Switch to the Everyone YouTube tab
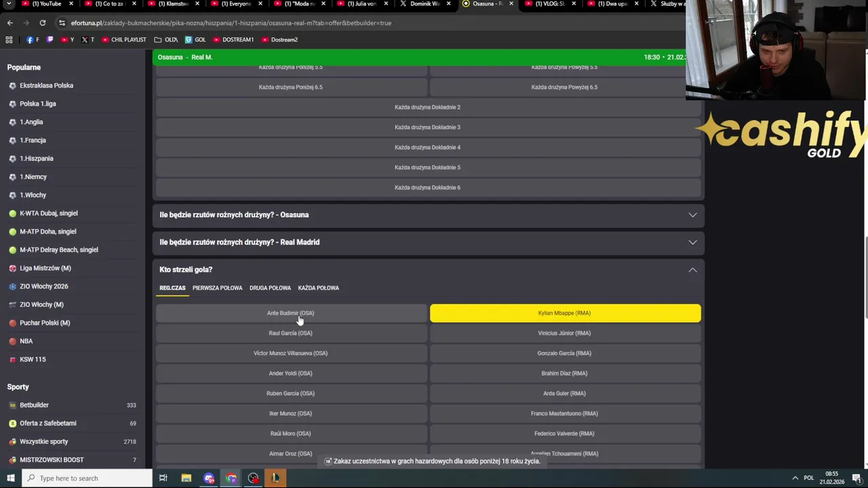Viewport: 868px width, 488px height. point(231,3)
